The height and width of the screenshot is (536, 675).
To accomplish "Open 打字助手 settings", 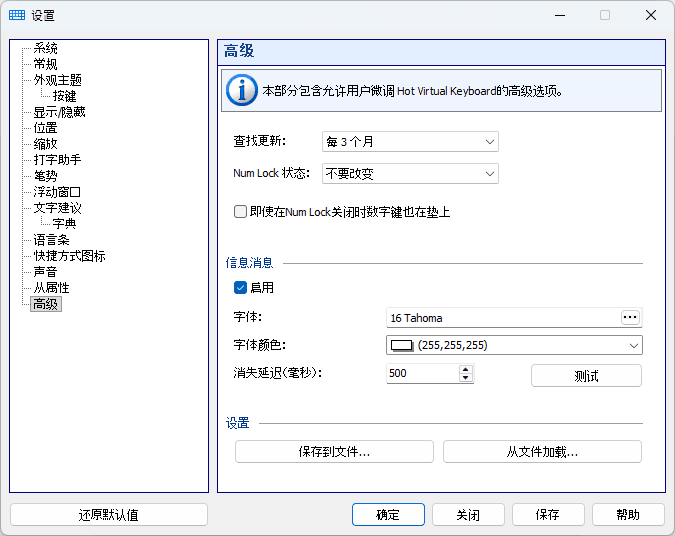I will click(x=57, y=160).
